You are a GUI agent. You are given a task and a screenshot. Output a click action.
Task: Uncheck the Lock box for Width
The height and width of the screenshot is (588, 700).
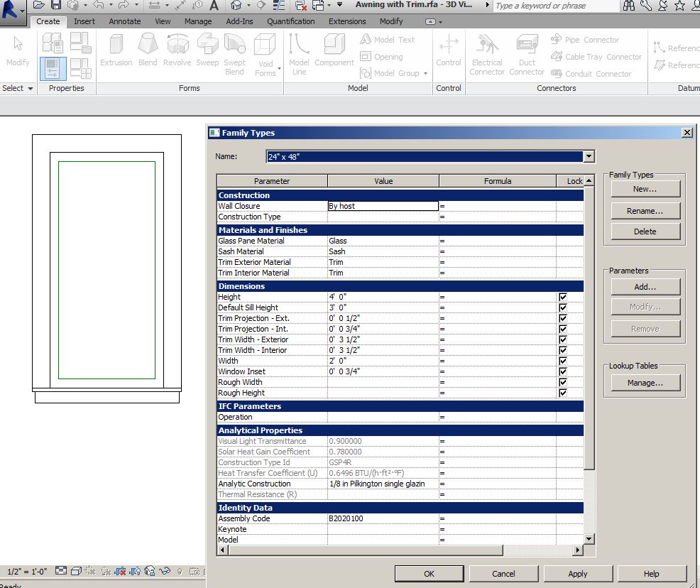click(x=563, y=361)
